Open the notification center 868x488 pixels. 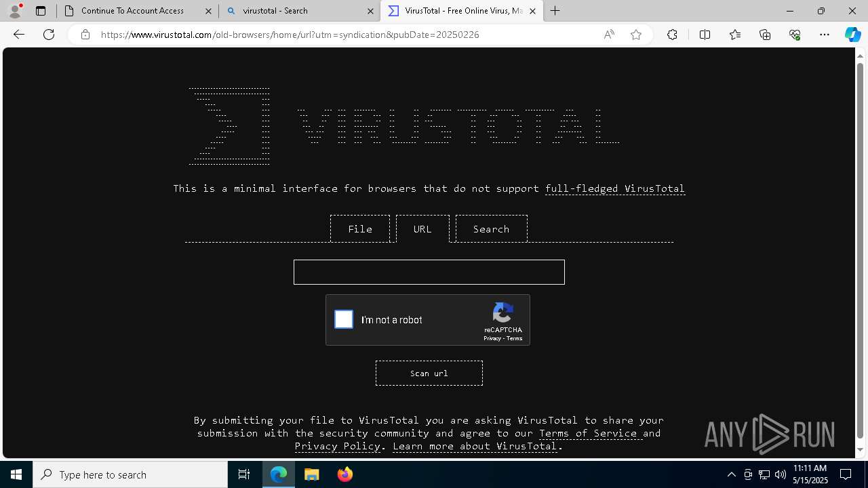tap(846, 474)
